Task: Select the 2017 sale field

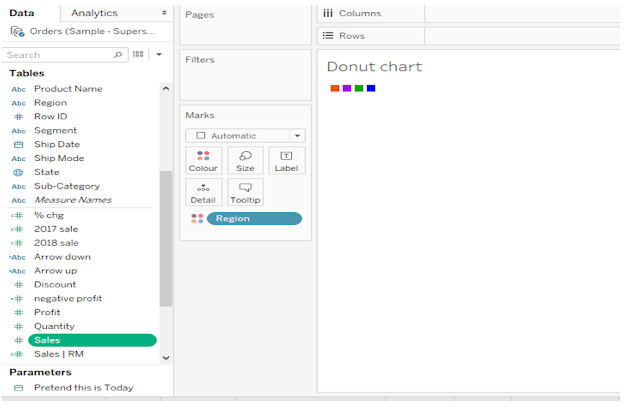Action: [56, 229]
